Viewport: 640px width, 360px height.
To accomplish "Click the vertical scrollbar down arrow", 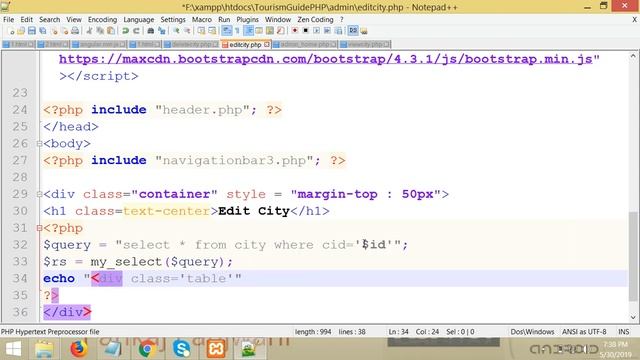I will tap(633, 318).
